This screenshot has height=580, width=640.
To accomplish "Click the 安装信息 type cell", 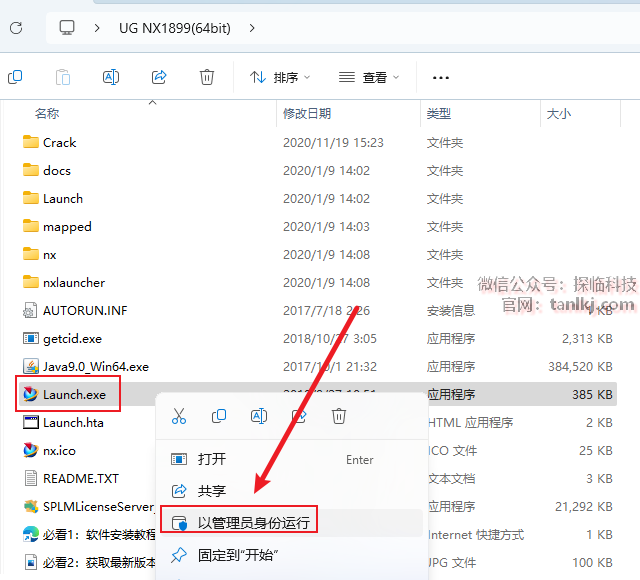I will [451, 311].
